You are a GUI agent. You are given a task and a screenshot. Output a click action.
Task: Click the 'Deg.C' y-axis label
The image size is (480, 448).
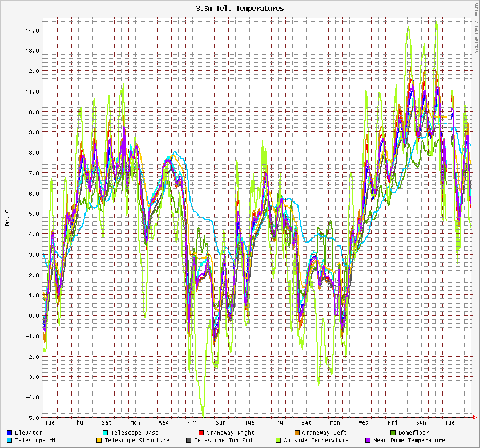pyautogui.click(x=7, y=217)
